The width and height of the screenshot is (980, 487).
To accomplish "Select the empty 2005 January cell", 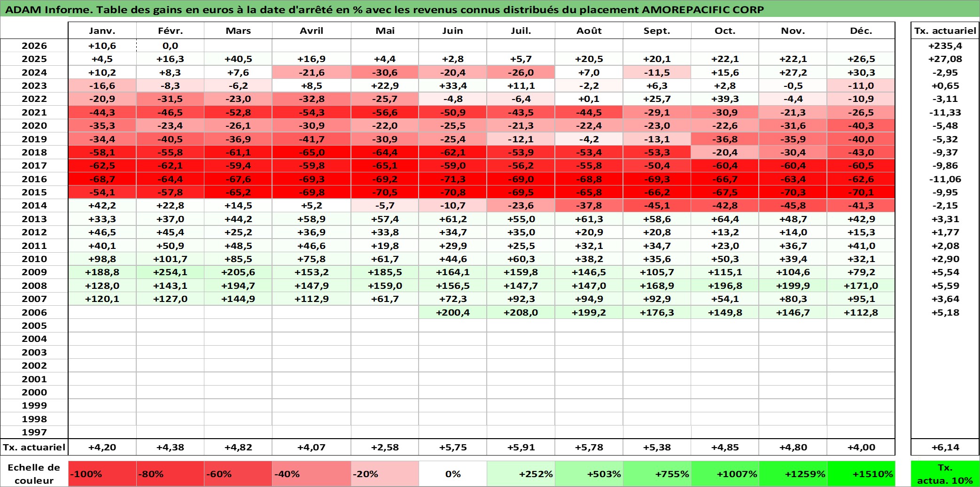I will click(102, 325).
